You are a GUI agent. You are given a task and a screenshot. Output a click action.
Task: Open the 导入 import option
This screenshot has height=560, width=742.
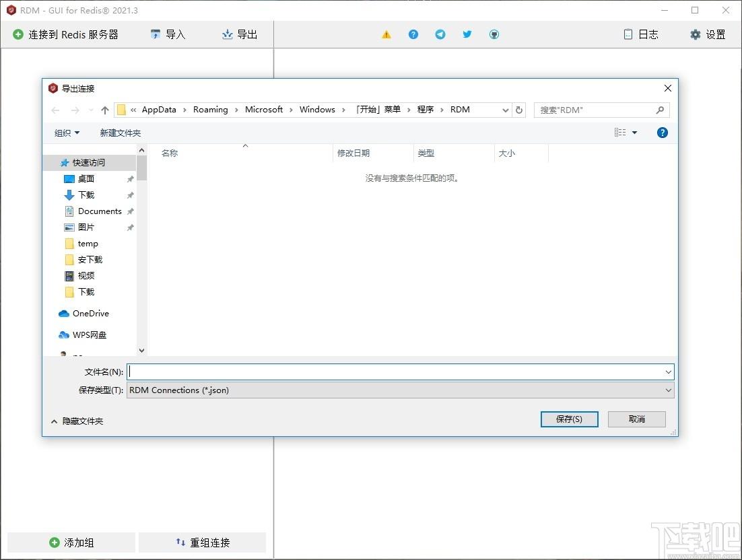[168, 34]
